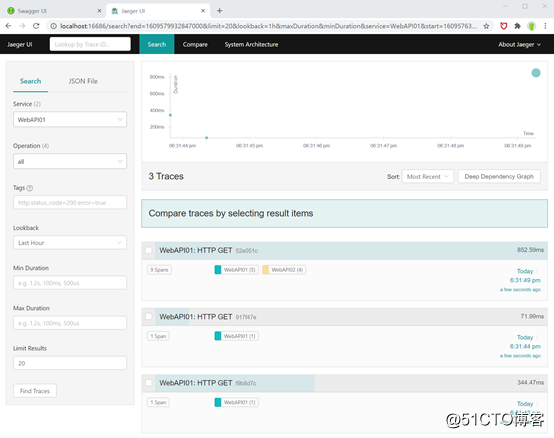Open the Compare page
554x438 pixels.
coord(195,44)
